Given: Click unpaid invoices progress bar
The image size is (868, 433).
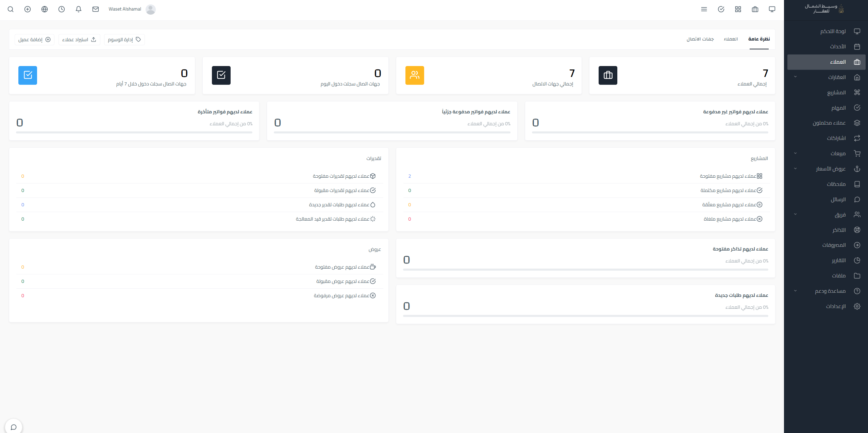Looking at the screenshot, I should pos(650,132).
